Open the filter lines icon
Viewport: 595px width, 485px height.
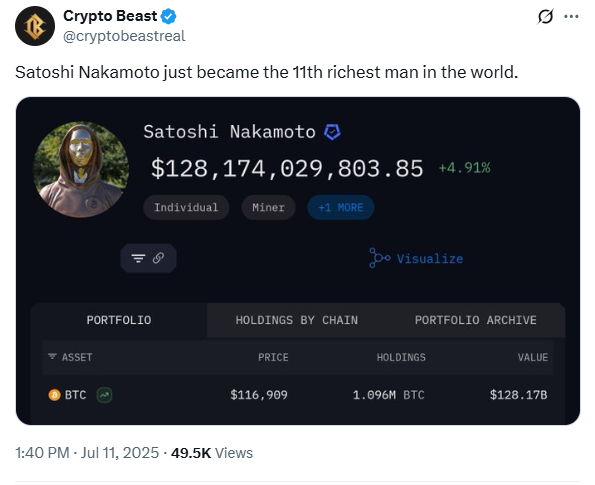click(x=138, y=258)
